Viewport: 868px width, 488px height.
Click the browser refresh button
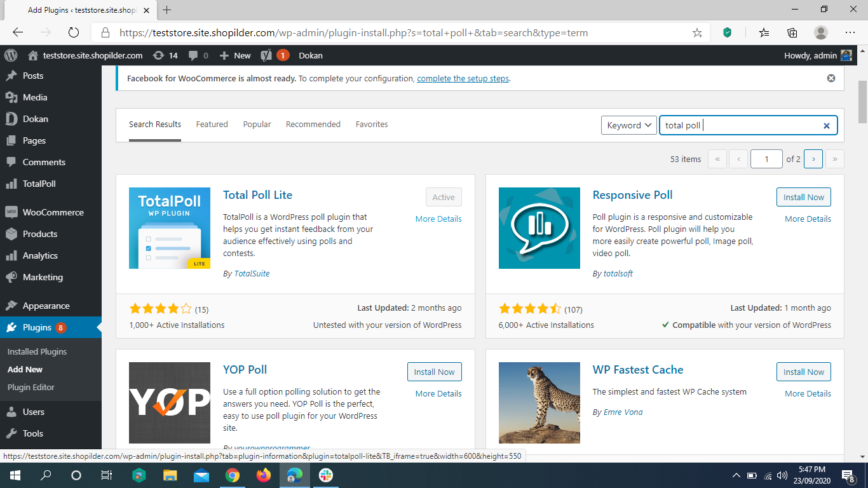[x=73, y=32]
